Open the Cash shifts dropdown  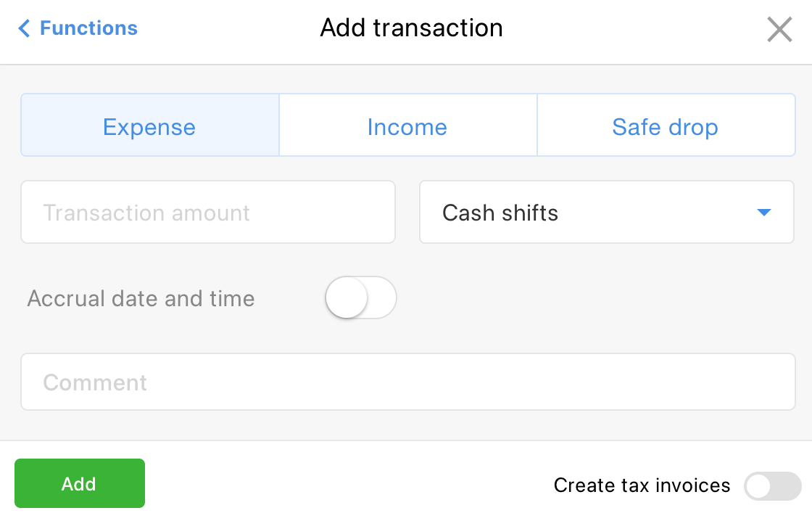tap(606, 212)
